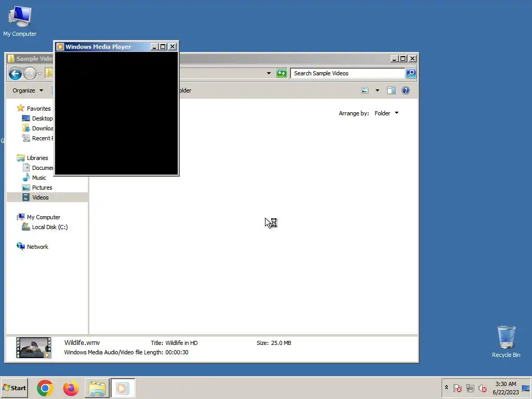532x399 pixels.
Task: Select Recent Places in navigation pane
Action: [x=37, y=138]
